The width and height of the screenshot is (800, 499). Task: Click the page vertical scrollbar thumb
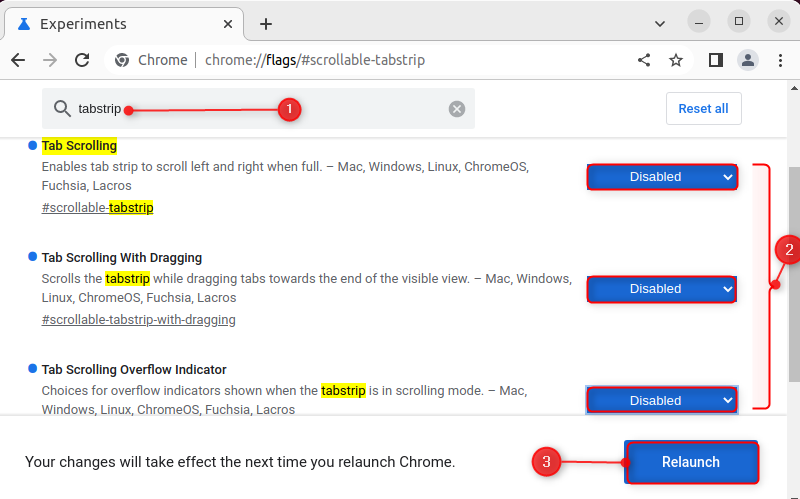794,274
